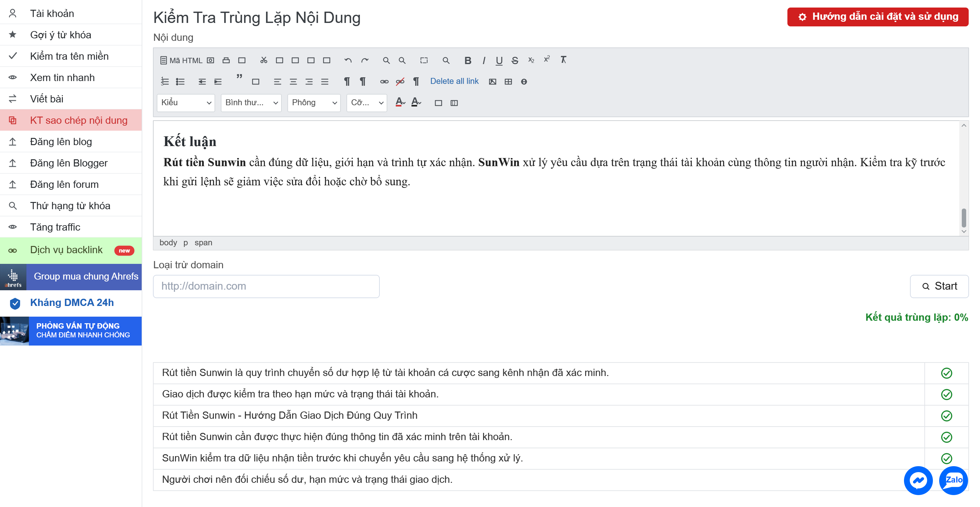This screenshot has height=507, width=980.
Task: Click the show blocks icon after Maximize
Action: coord(454,103)
